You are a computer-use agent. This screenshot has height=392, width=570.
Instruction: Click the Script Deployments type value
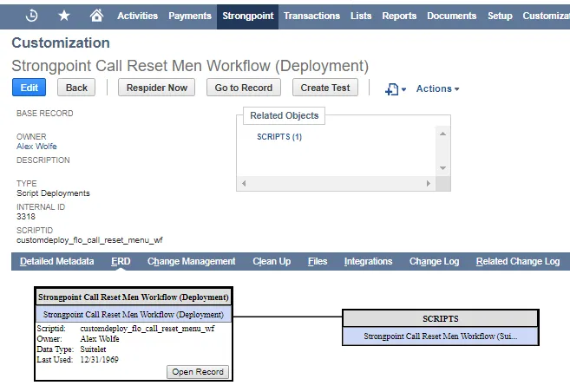[53, 193]
